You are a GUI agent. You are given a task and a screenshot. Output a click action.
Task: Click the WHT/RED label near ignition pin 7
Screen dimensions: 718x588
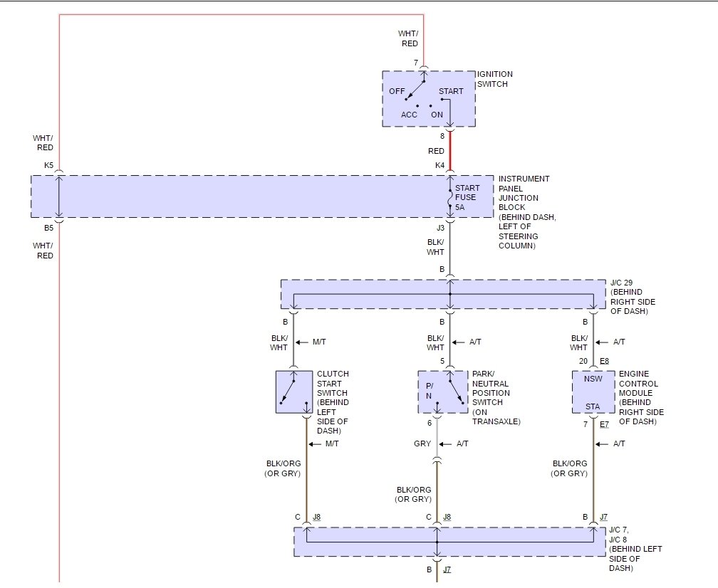[408, 38]
